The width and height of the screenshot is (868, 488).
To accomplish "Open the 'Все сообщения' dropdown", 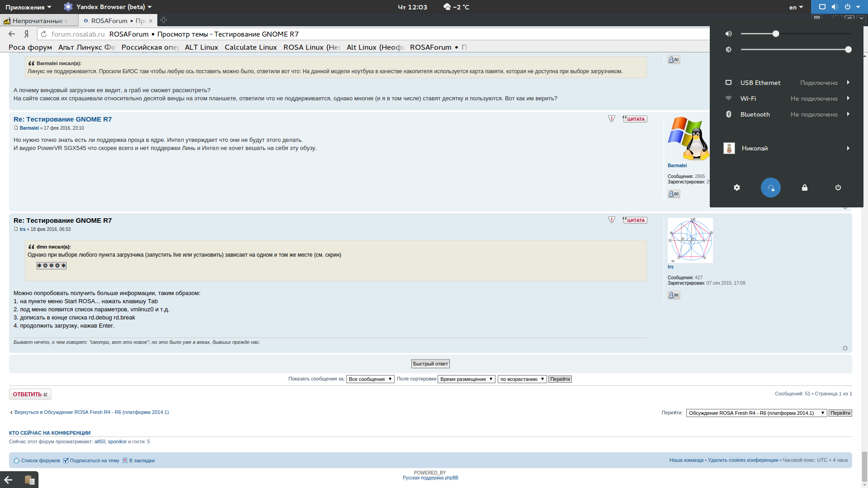I will [370, 379].
